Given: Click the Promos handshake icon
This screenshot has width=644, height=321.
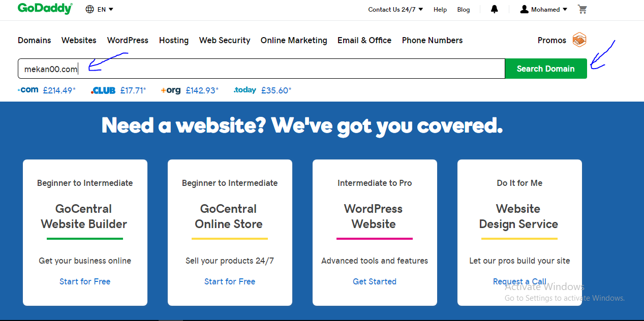Looking at the screenshot, I should coord(579,40).
